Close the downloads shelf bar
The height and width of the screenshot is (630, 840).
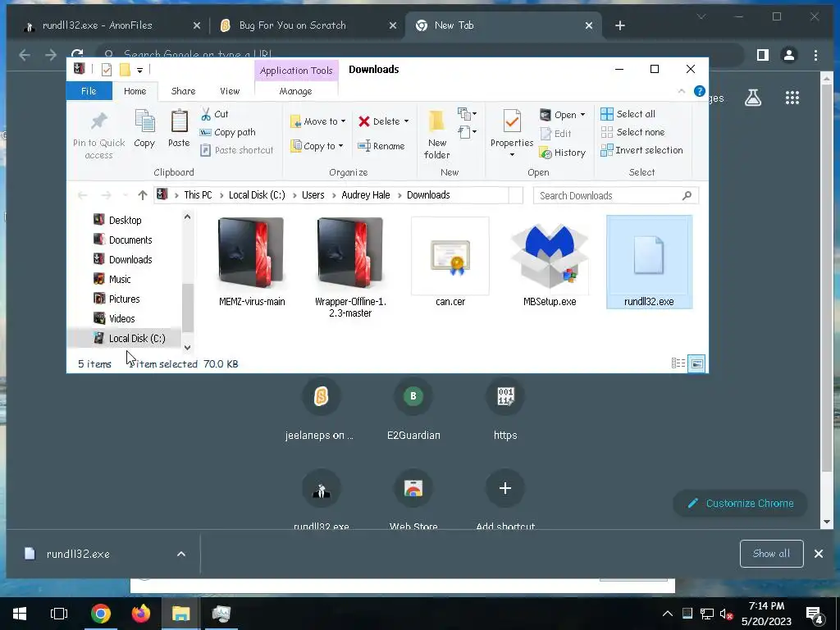(x=818, y=554)
